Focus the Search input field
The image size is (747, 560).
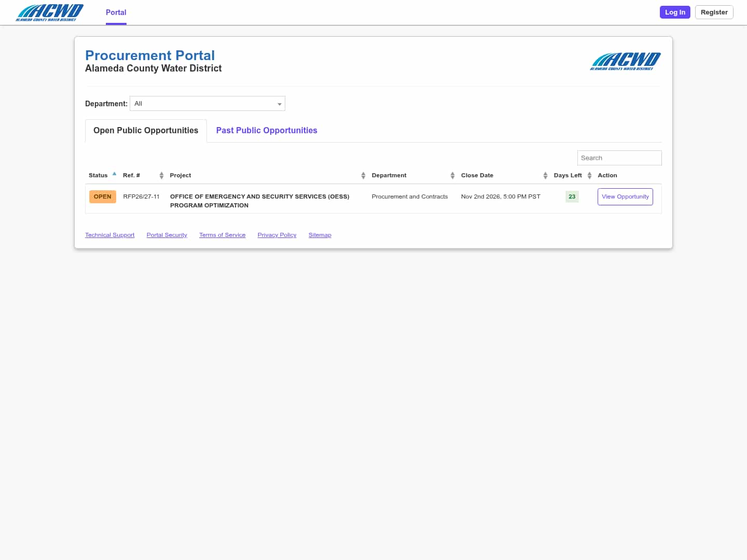click(619, 158)
